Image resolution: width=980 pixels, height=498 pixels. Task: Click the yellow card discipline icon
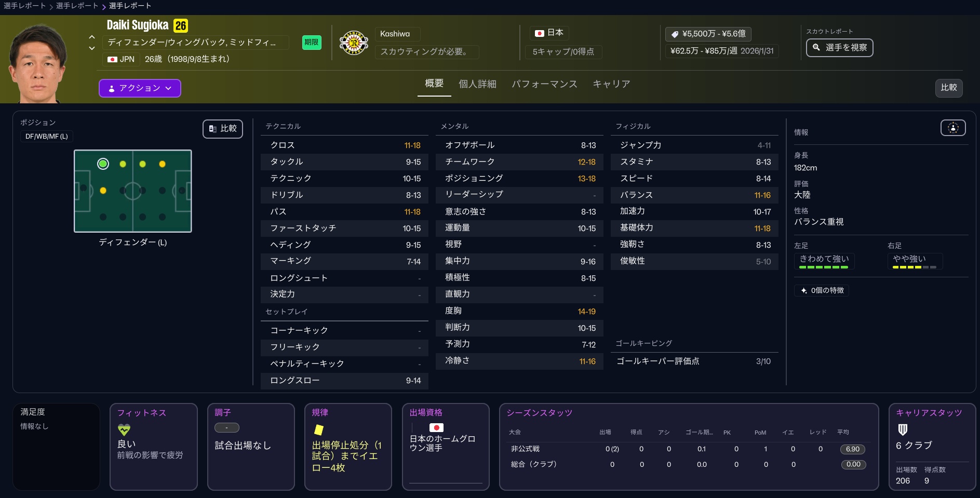pyautogui.click(x=319, y=429)
